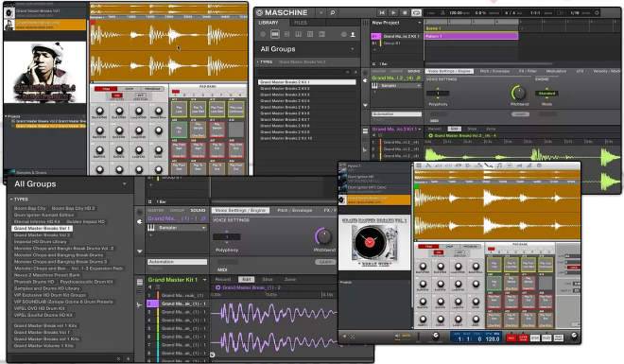The height and width of the screenshot is (364, 624).
Task: Open the LFO parameter tab
Action: 580,71
